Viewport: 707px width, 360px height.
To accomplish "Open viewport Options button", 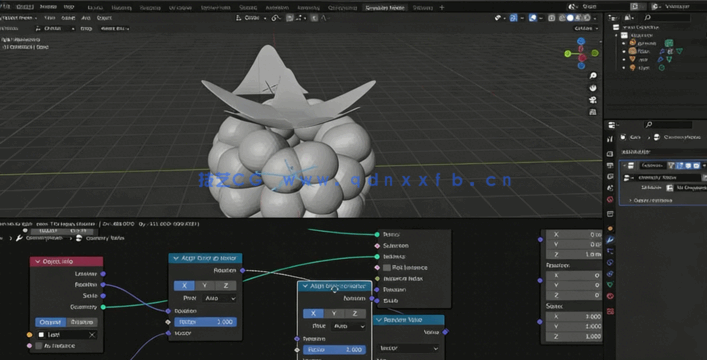I will [586, 28].
